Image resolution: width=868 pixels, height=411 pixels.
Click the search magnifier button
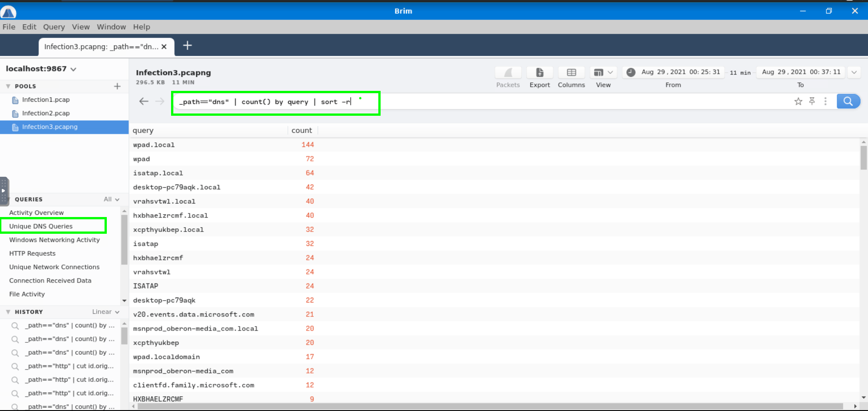tap(848, 101)
